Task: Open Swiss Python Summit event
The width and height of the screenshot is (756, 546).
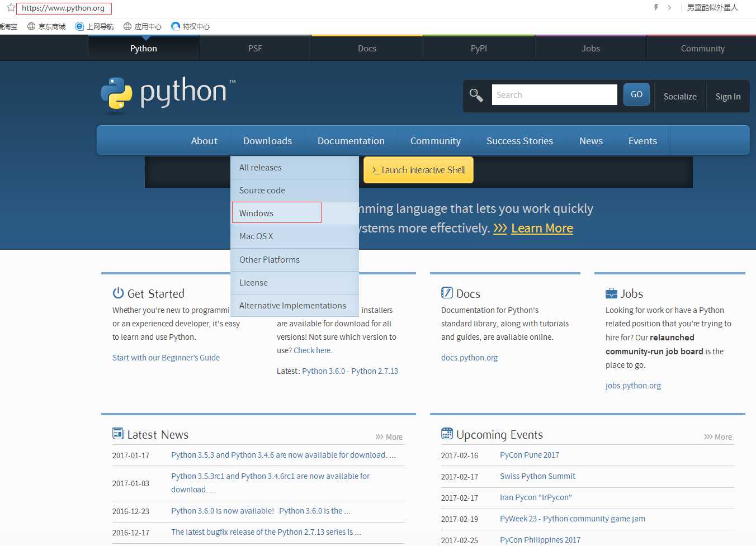Action: click(537, 476)
